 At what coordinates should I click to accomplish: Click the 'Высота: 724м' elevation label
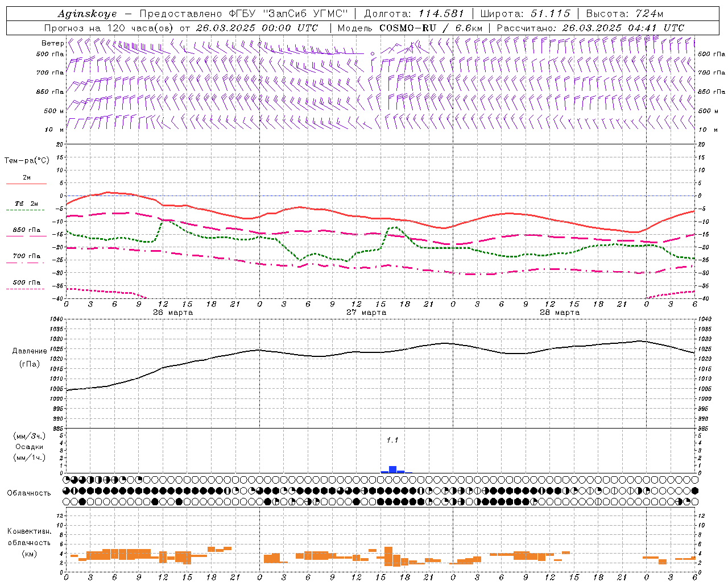point(624,14)
